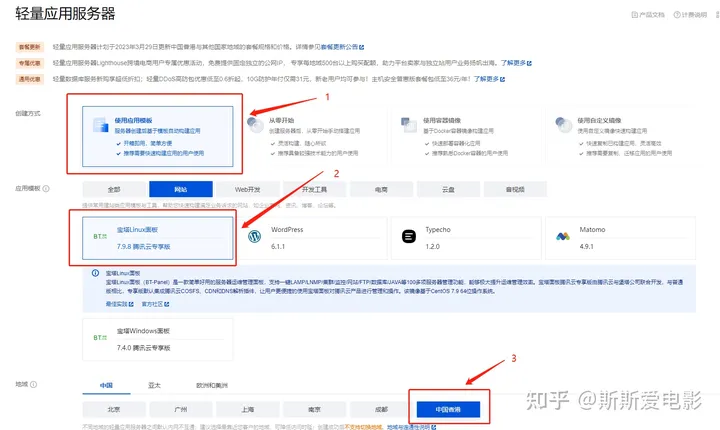Screen dimensions: 720x430
Task: Choose the 使用自定义镜像 creation method
Action: click(x=620, y=136)
